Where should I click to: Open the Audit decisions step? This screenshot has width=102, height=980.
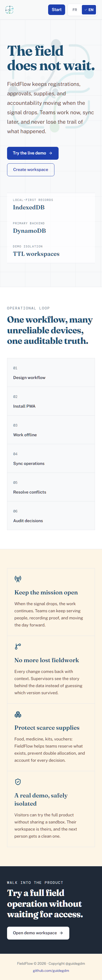click(51, 516)
